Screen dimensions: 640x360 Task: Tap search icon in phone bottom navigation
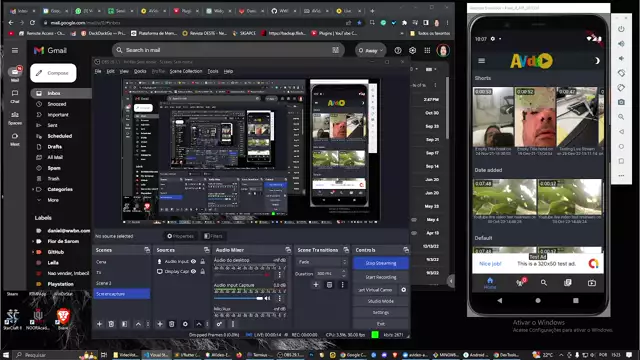[544, 282]
